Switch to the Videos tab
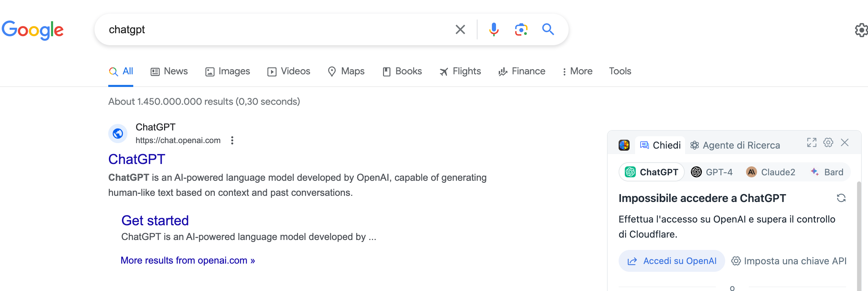Image resolution: width=868 pixels, height=291 pixels. 289,71
